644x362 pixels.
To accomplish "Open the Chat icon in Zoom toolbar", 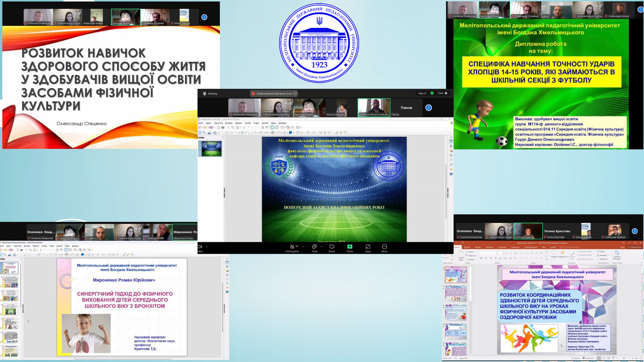I will pos(314,247).
